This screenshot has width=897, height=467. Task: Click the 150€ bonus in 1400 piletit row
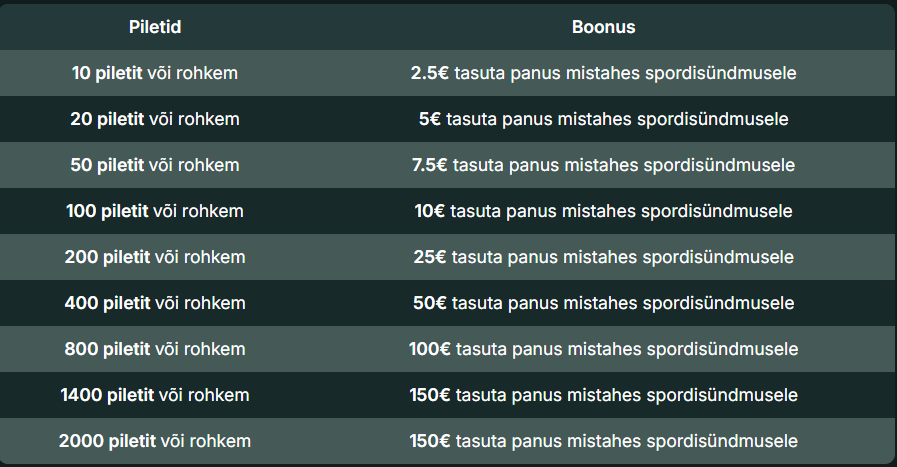point(603,395)
